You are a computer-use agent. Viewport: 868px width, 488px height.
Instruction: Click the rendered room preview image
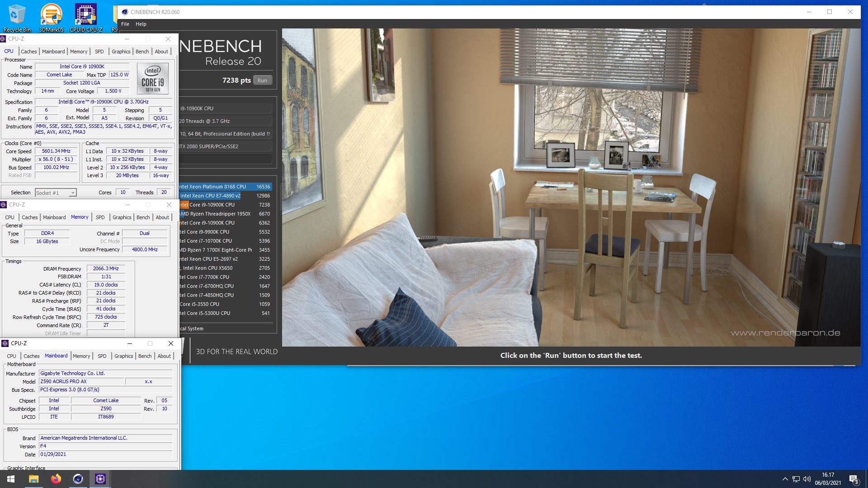571,188
